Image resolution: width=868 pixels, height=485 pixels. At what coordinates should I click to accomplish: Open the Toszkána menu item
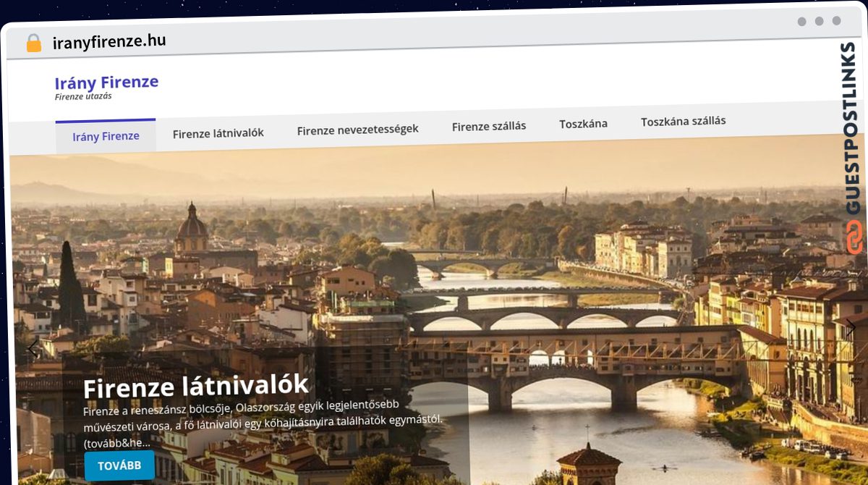(x=583, y=124)
